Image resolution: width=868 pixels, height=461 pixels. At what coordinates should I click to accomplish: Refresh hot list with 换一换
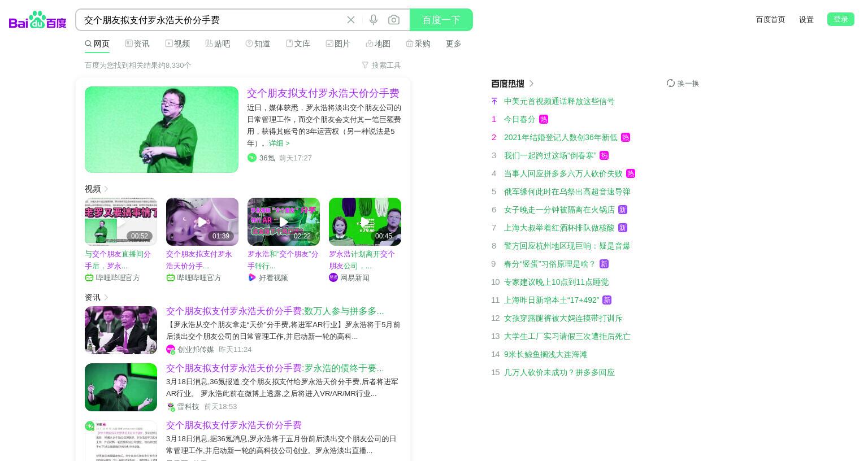pos(683,83)
